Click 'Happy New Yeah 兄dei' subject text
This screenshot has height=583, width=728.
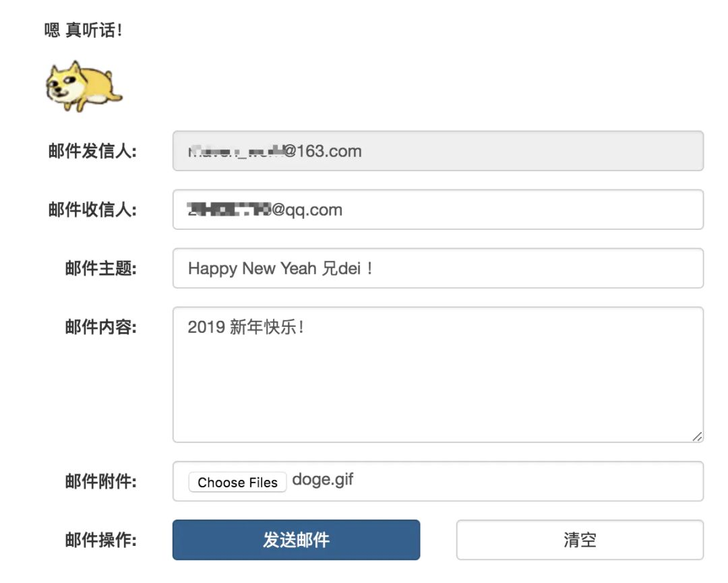(x=280, y=268)
